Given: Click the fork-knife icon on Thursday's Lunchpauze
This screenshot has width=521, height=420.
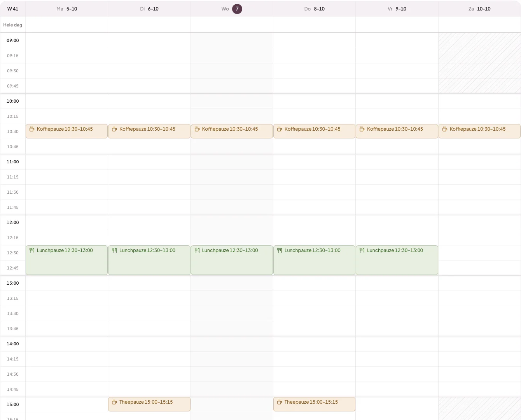Looking at the screenshot, I should click(x=280, y=250).
